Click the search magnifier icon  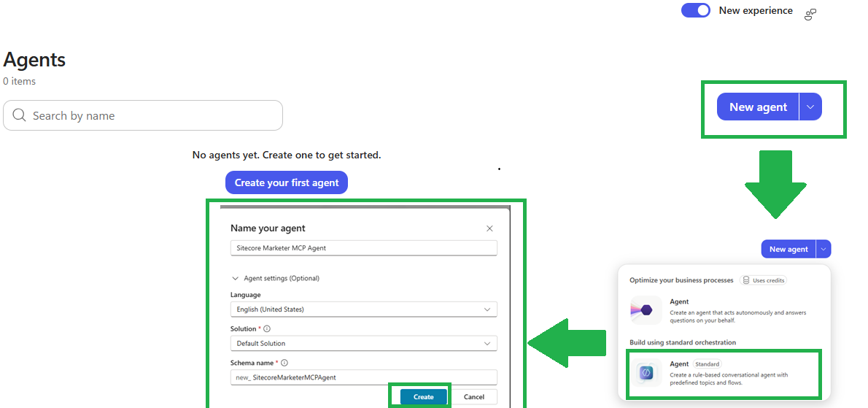point(19,115)
